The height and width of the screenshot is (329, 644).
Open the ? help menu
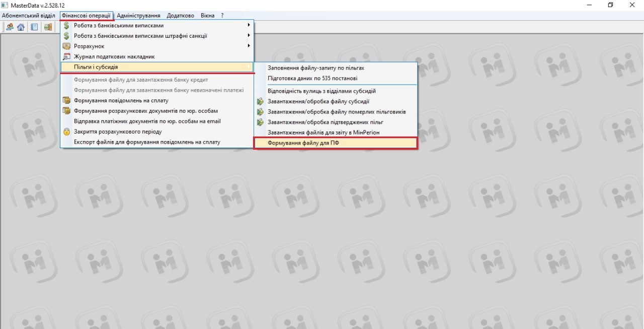pyautogui.click(x=222, y=16)
